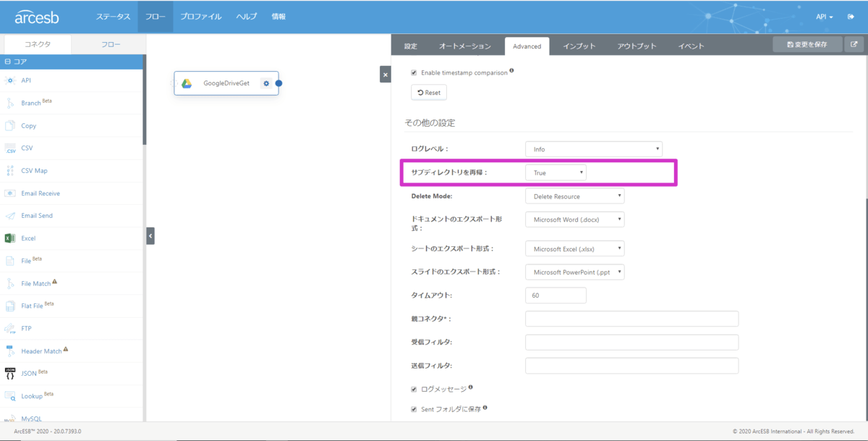Open the ヘルプ menu
Screen dimensions: 868x441
[247, 17]
